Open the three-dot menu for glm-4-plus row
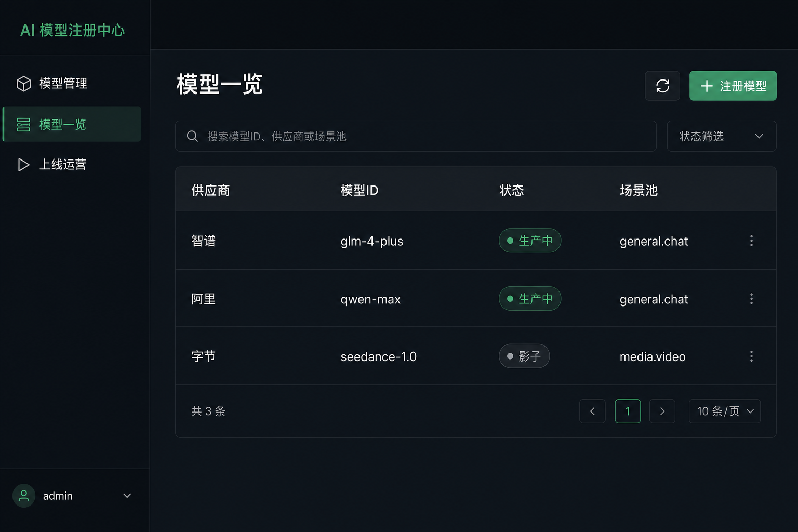 click(751, 241)
